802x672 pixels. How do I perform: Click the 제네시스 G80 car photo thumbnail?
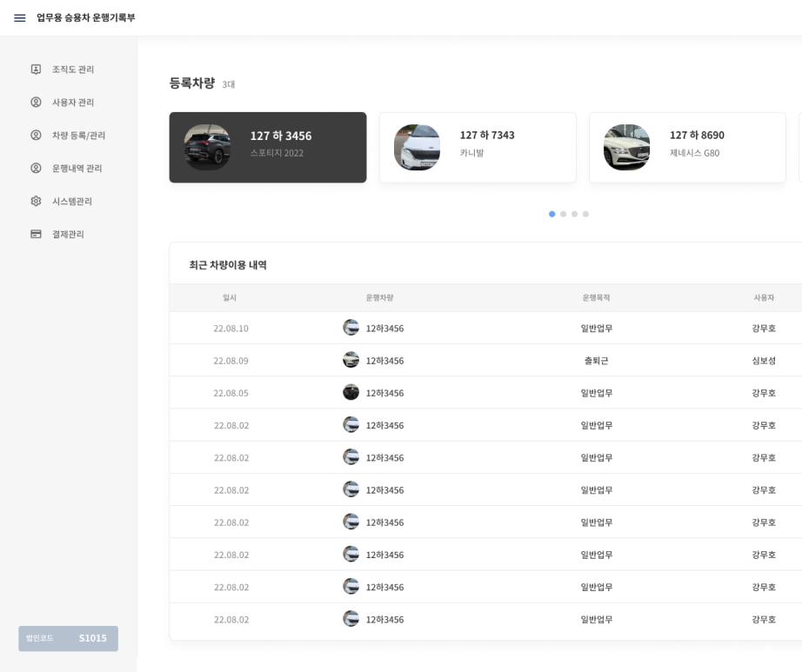[x=626, y=147]
